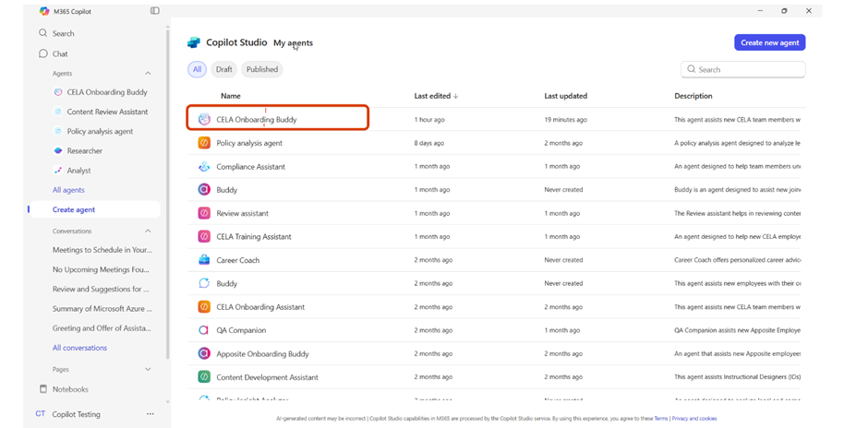Image resolution: width=868 pixels, height=428 pixels.
Task: Click Apposite Onboarding Buddy row icon
Action: tap(204, 353)
